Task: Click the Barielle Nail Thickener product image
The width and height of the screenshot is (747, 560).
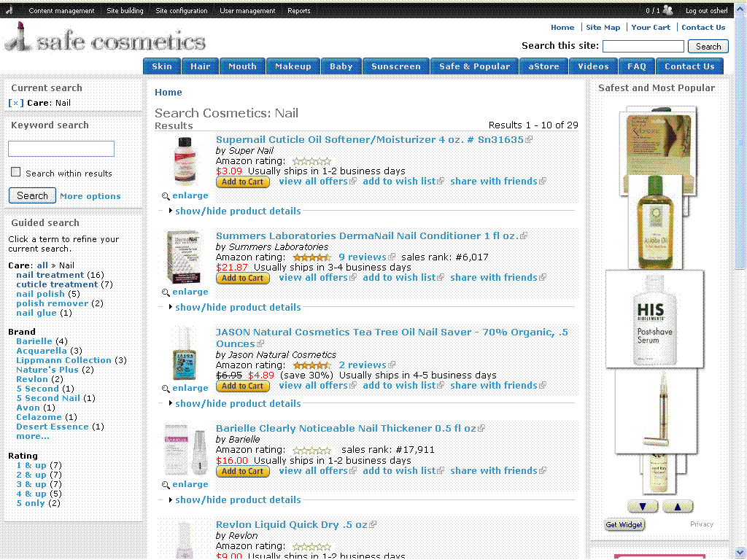Action: (186, 450)
